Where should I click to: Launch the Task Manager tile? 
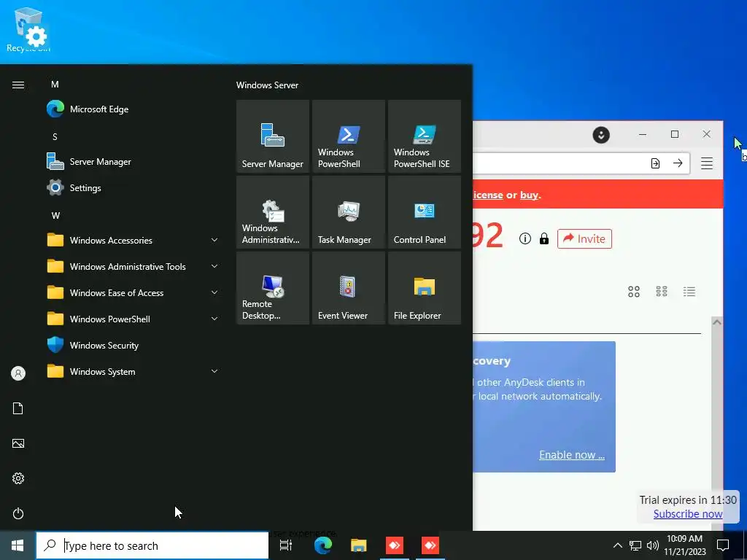coord(348,212)
